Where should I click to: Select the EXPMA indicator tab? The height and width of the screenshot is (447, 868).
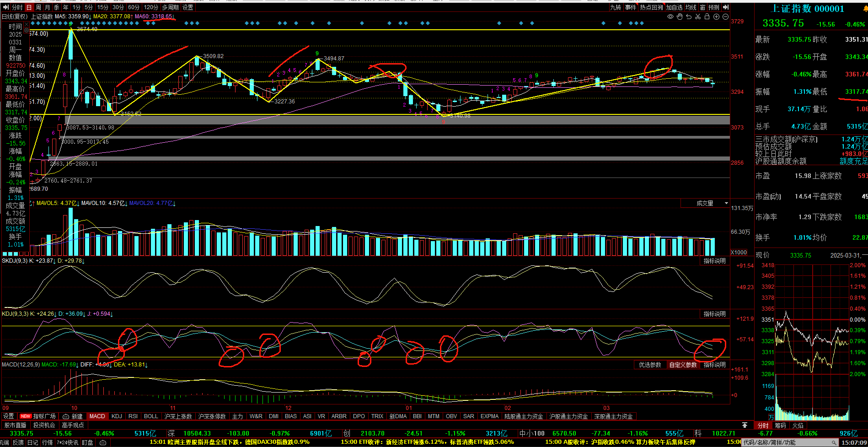coord(489,416)
